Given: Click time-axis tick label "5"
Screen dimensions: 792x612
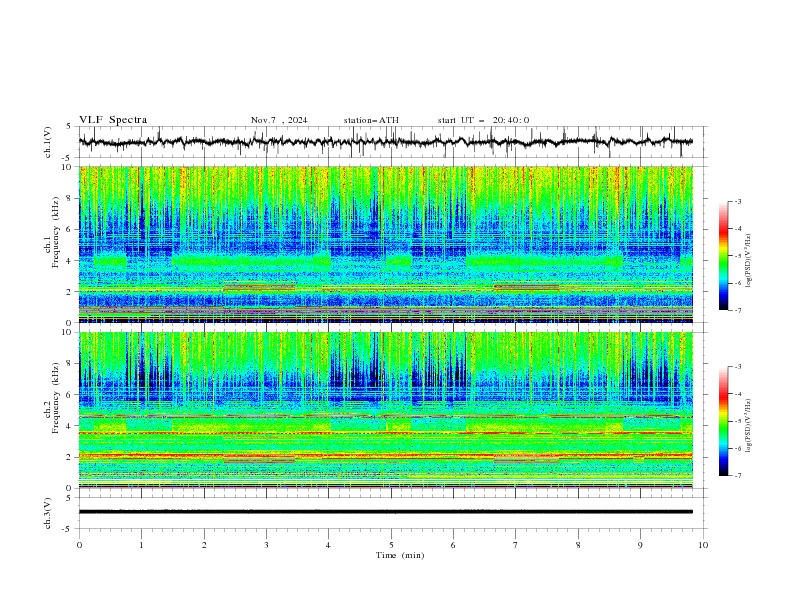Looking at the screenshot, I should pos(391,545).
